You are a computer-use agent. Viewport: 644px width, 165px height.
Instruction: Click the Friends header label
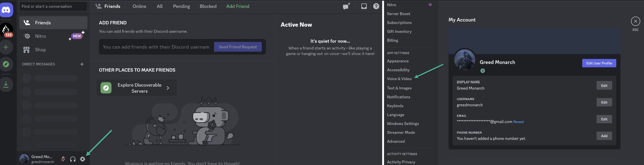[x=112, y=6]
